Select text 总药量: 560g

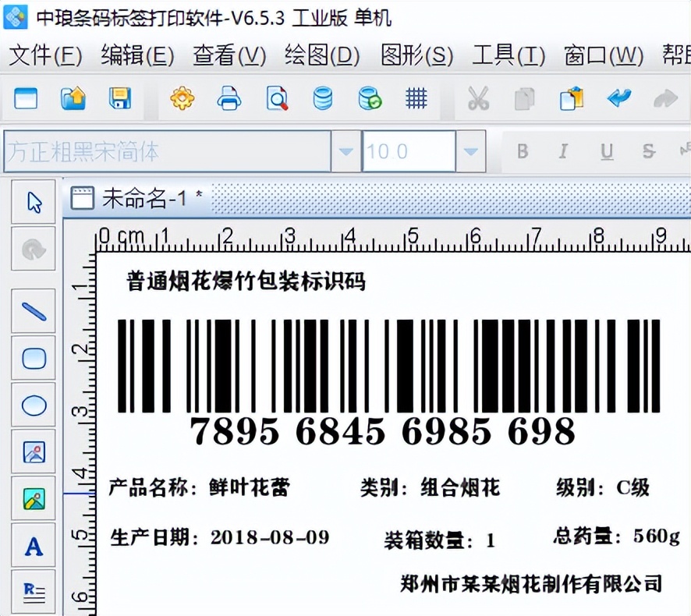(x=617, y=536)
